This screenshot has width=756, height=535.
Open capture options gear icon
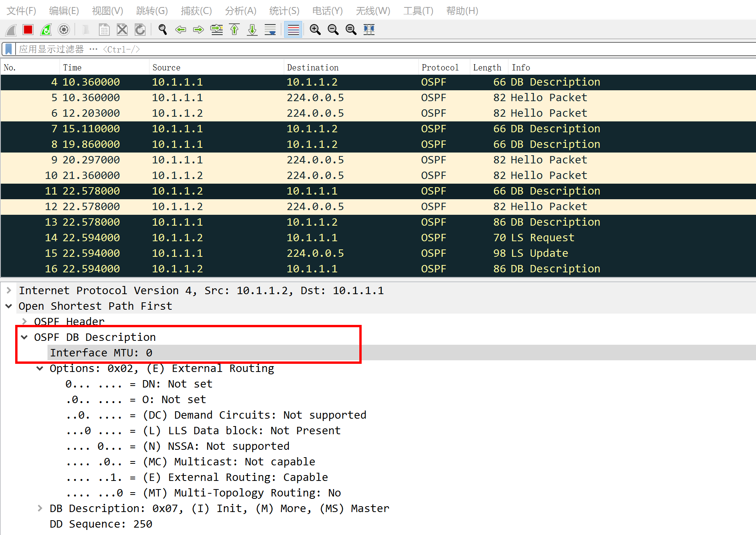point(64,30)
